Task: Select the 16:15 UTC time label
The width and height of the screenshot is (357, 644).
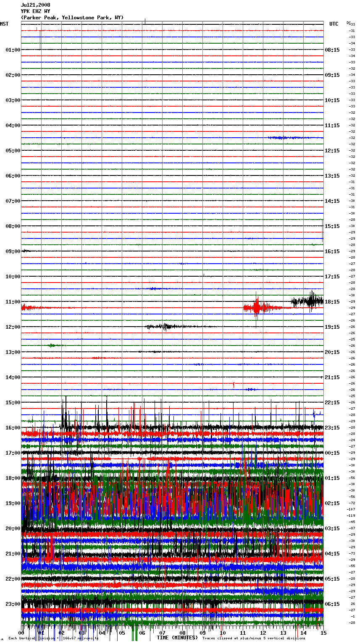Action: coord(332,251)
